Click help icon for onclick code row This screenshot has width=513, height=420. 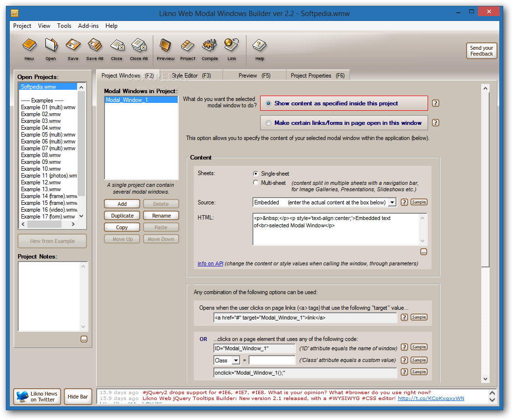[x=404, y=372]
